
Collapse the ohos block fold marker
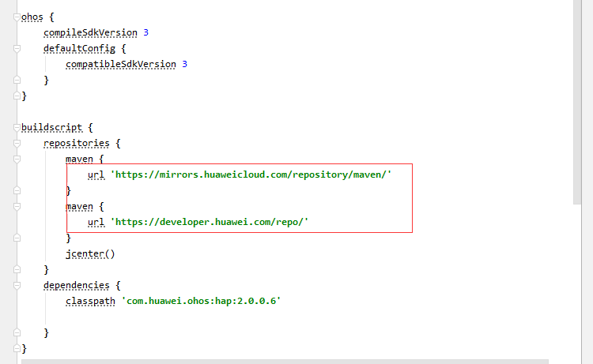[17, 17]
